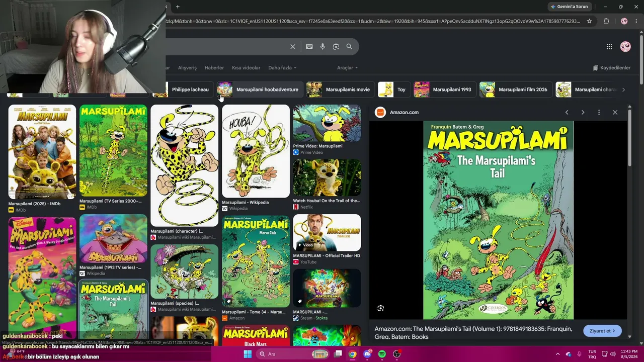Open the Netflix Watch Houba thumbnail
This screenshot has height=362, width=644.
[x=327, y=177]
